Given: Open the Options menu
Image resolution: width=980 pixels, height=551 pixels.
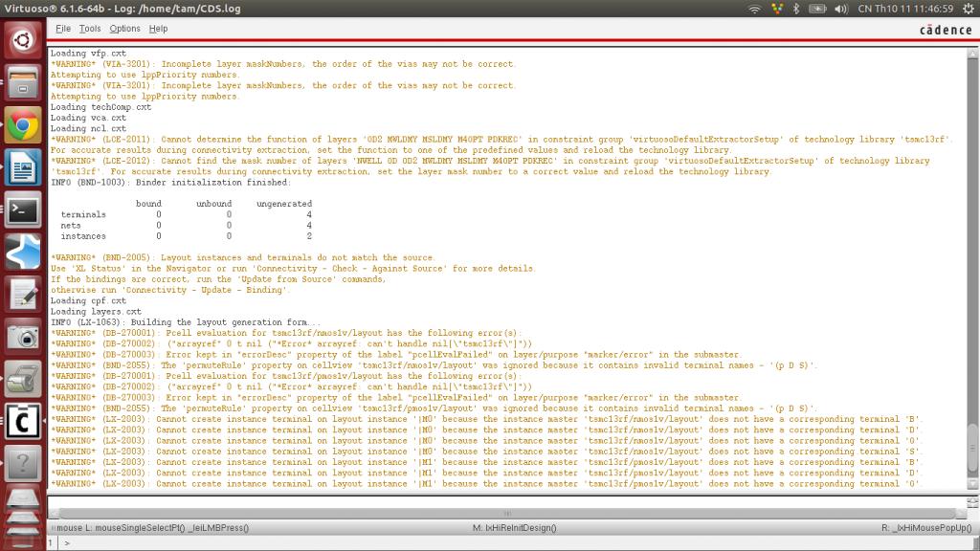Looking at the screenshot, I should pyautogui.click(x=125, y=29).
